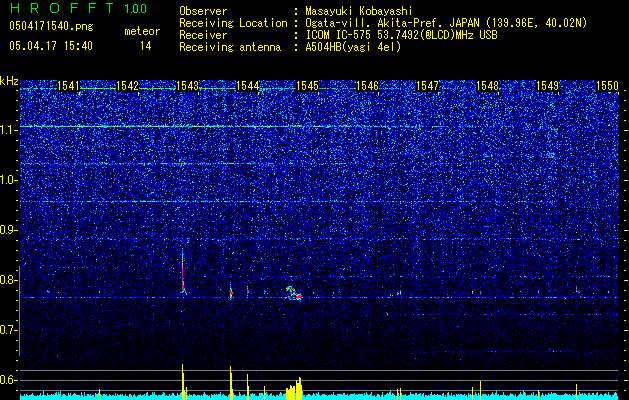Click the 1545 time marker
629x400 pixels.
(x=307, y=86)
